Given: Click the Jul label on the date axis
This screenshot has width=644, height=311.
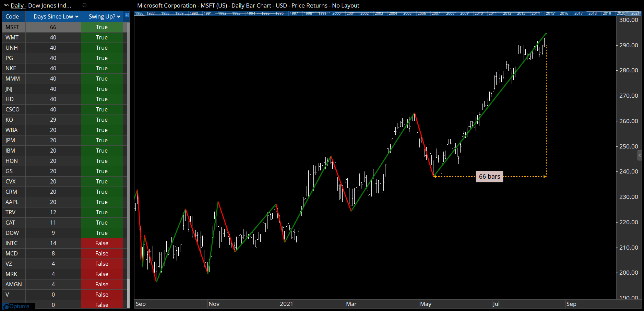Looking at the screenshot, I should click(496, 304).
